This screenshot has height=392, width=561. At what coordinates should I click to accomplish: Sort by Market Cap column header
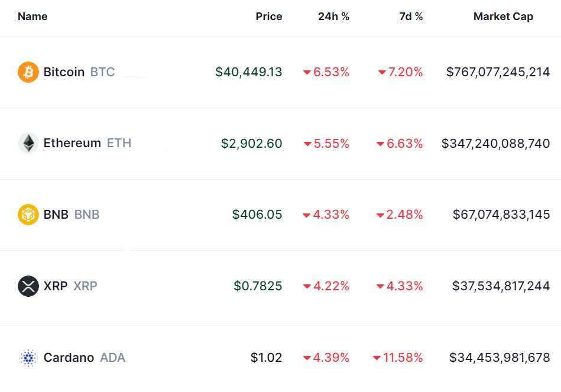click(x=503, y=17)
